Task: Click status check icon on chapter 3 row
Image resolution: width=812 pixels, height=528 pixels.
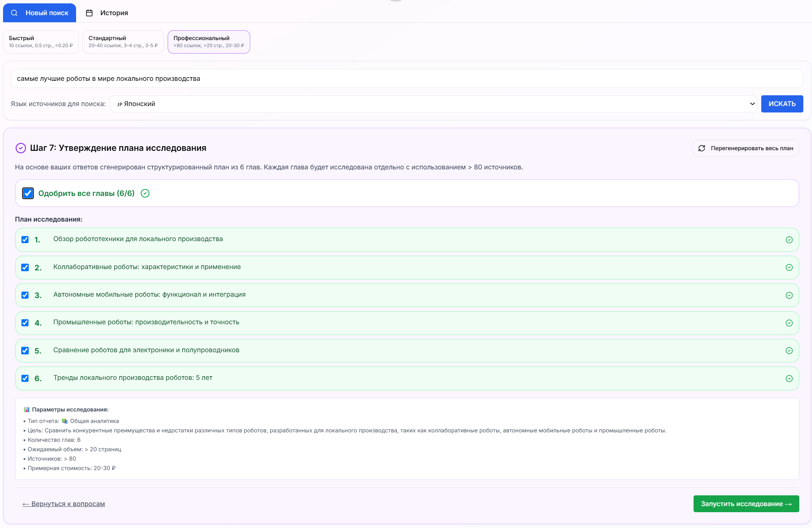Action: (789, 296)
